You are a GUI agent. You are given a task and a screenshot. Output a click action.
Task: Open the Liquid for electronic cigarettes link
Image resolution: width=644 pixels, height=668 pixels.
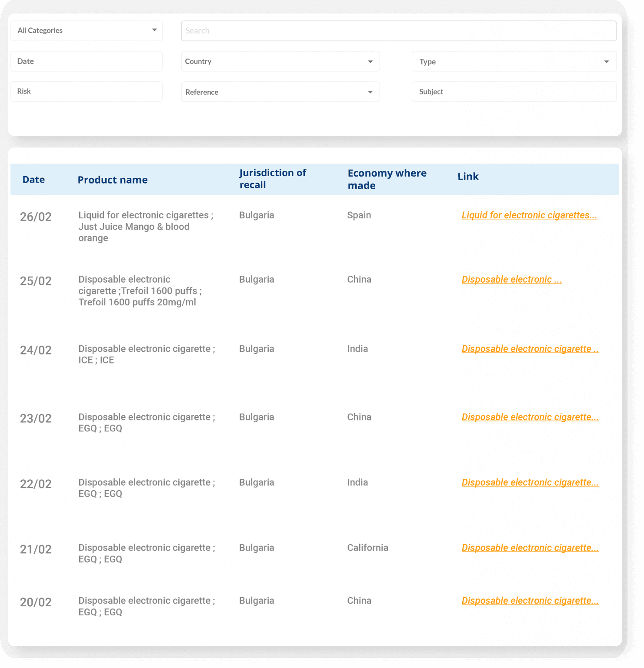(529, 215)
